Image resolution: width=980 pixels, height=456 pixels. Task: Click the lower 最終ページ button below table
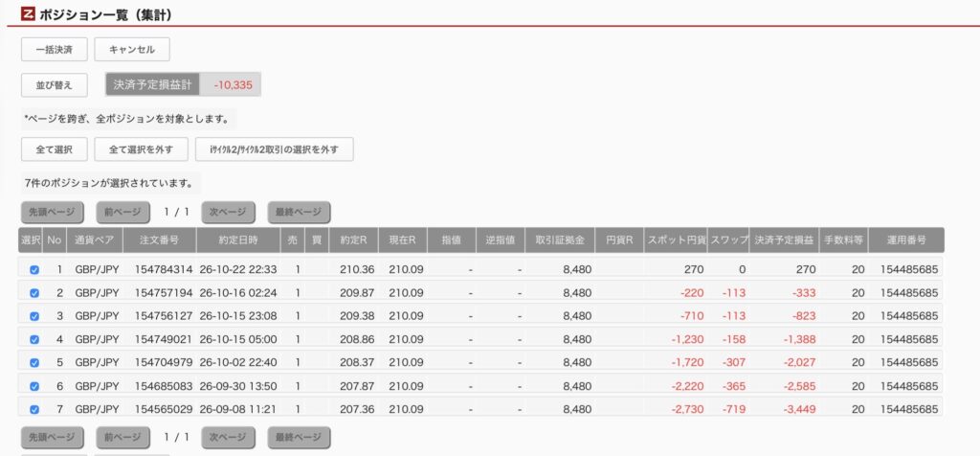click(299, 437)
